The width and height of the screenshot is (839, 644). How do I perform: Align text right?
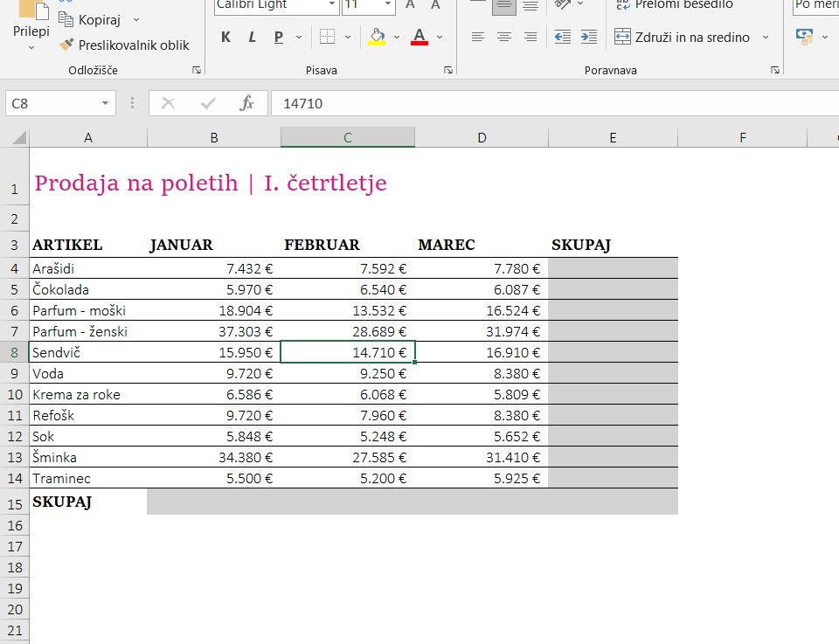pos(530,37)
